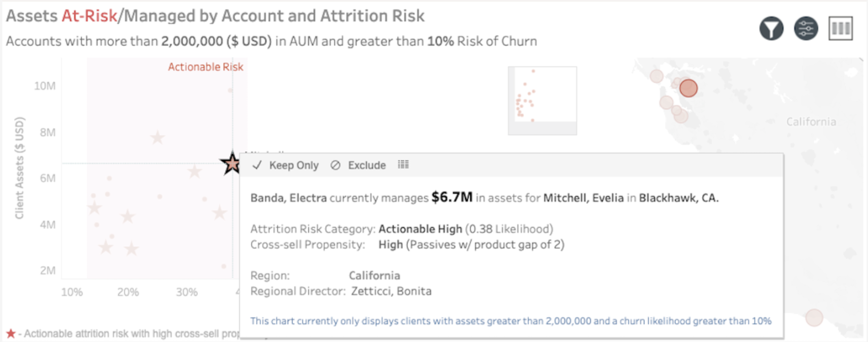
Task: Click View Data grid icon in tooltip
Action: coord(403,165)
